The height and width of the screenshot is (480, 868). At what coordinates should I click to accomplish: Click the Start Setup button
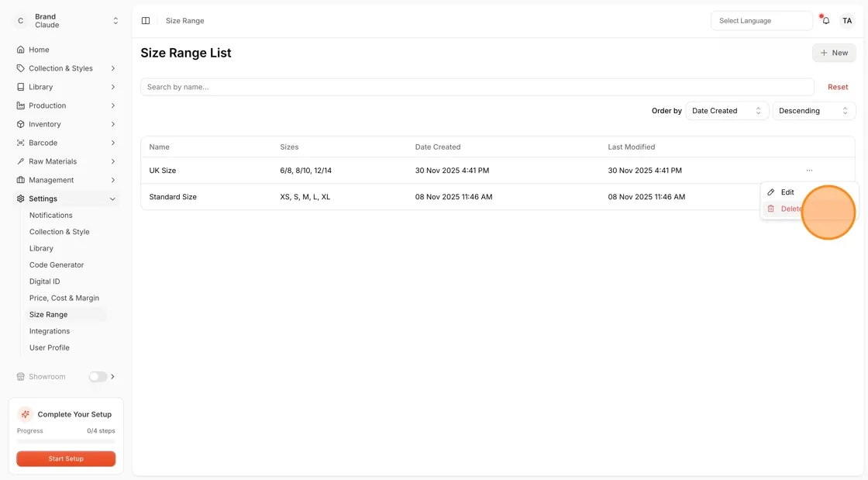point(66,458)
